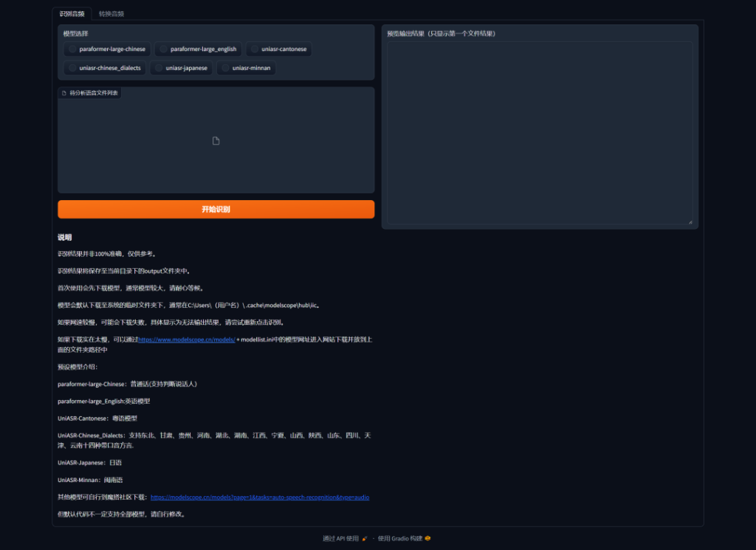Pick the uniasr-chinese_dialects model
756x550 pixels.
click(72, 68)
